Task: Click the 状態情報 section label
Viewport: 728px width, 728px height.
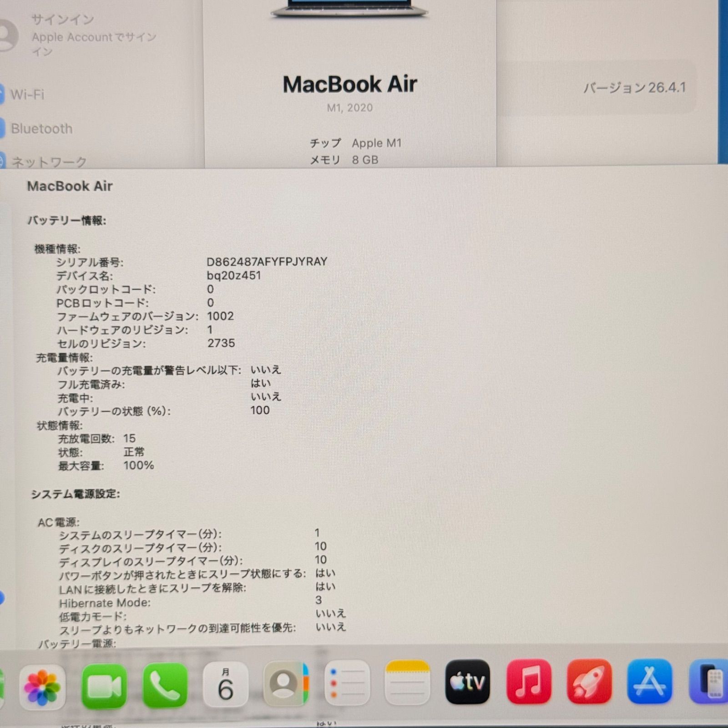Action: coord(60,425)
